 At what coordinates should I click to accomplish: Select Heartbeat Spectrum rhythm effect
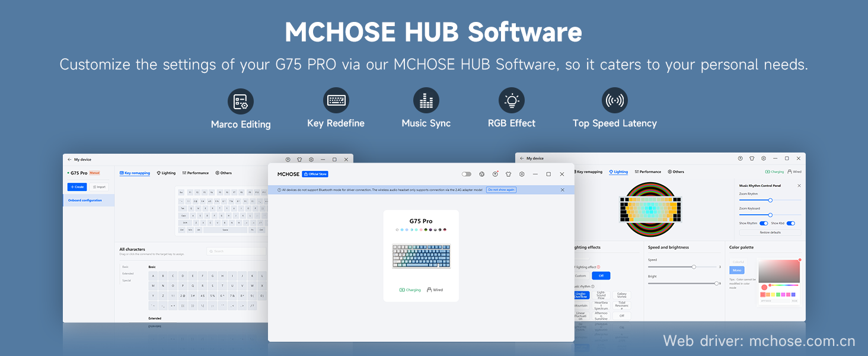pyautogui.click(x=601, y=305)
